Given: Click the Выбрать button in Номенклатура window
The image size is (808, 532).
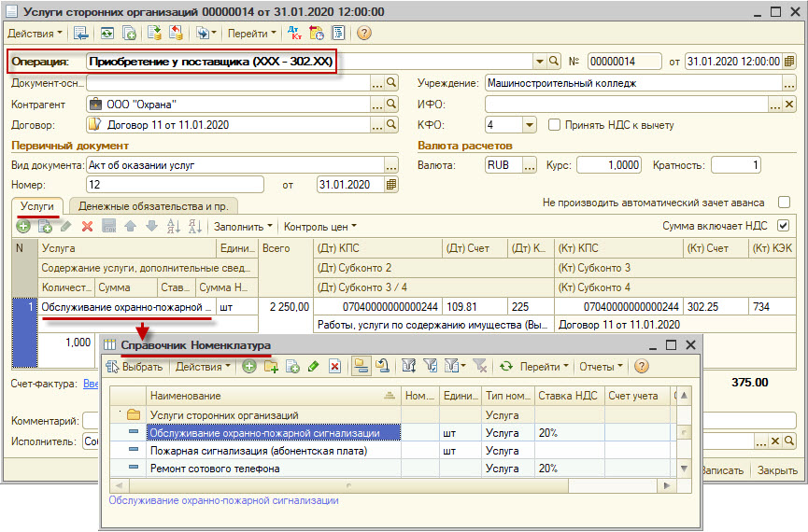Looking at the screenshot, I should pos(135,367).
